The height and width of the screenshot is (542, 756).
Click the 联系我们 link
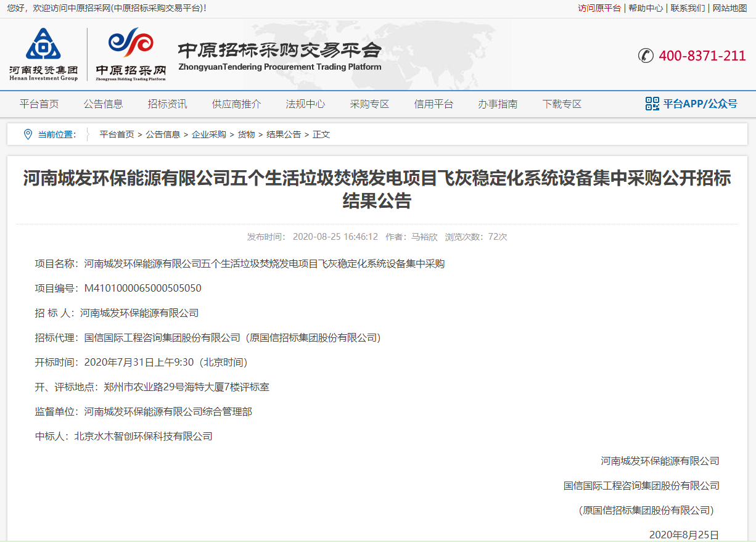[x=688, y=8]
